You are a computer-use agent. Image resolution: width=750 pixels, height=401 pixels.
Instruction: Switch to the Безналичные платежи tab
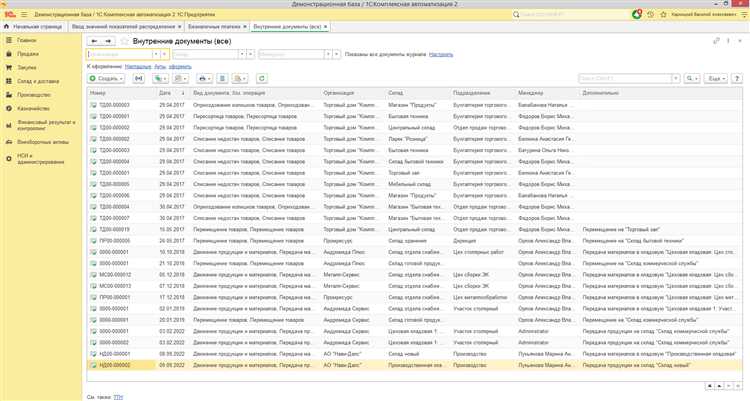pyautogui.click(x=215, y=27)
